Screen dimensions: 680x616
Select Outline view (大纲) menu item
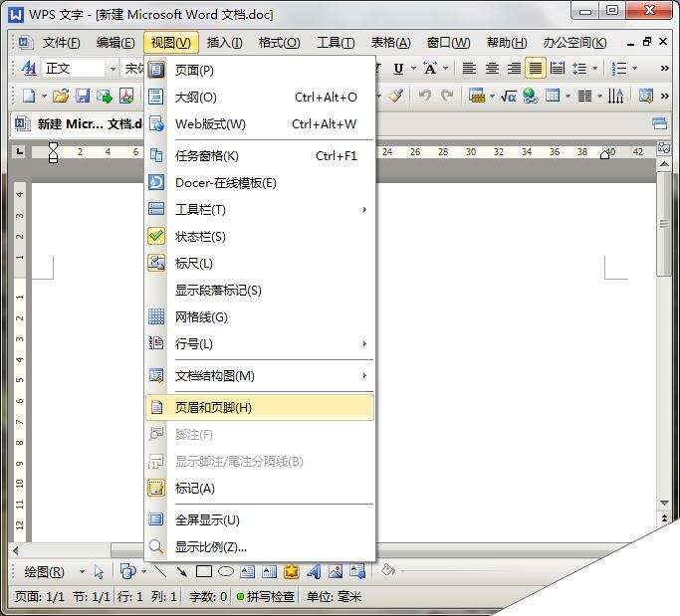[x=260, y=98]
